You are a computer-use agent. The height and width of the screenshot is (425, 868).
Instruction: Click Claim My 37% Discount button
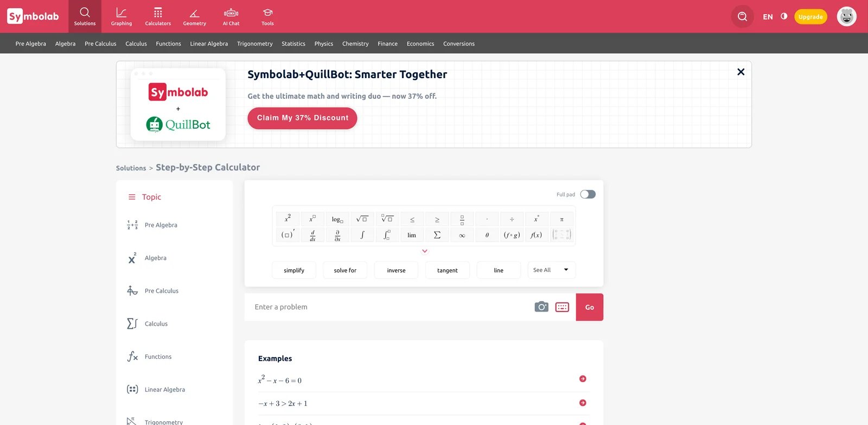(302, 118)
